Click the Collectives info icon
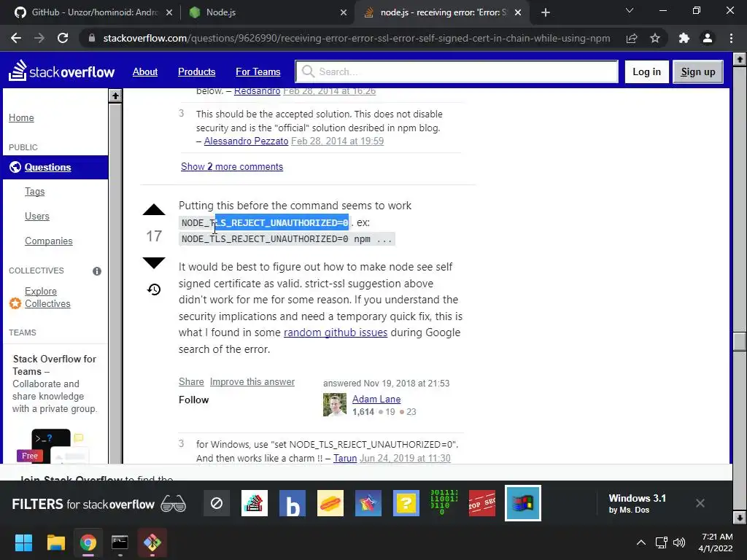Viewport: 747px width, 560px height. tap(97, 271)
